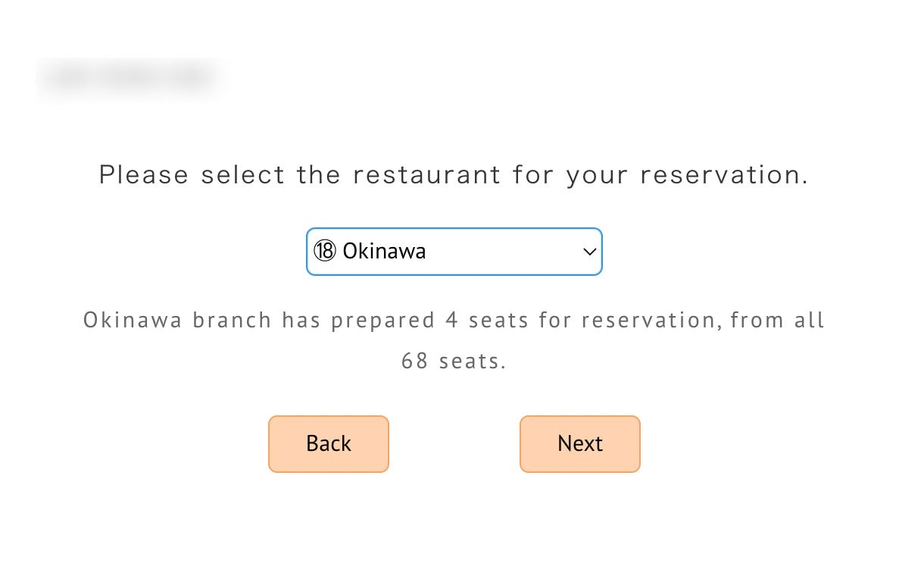Click the word "Please" at the heading start
This screenshot has width=924, height=579.
(x=144, y=175)
